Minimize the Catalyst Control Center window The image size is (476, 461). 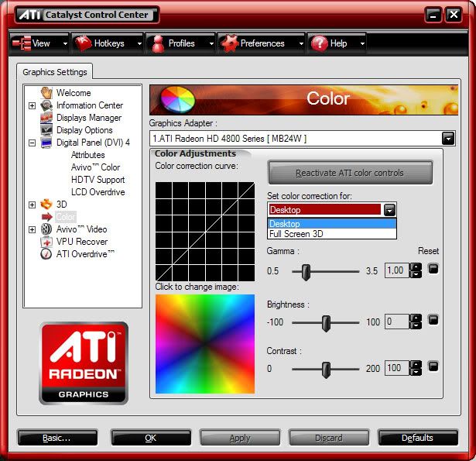(x=433, y=15)
